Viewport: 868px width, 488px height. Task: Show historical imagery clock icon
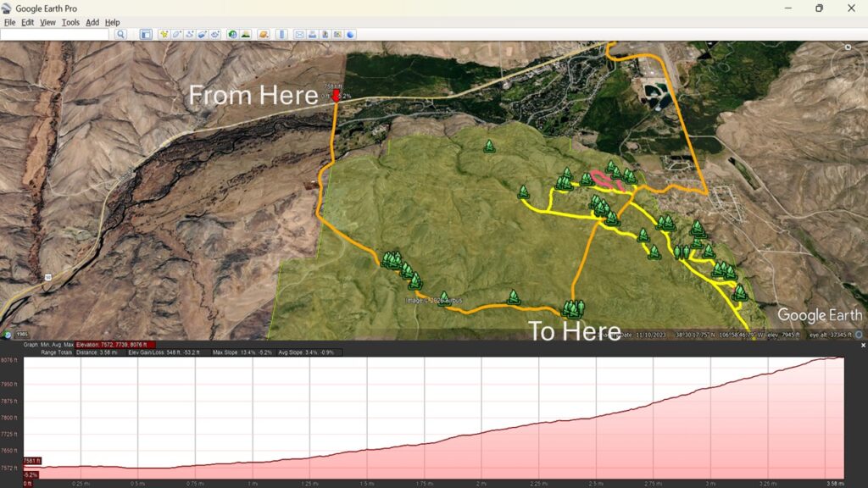pos(232,34)
